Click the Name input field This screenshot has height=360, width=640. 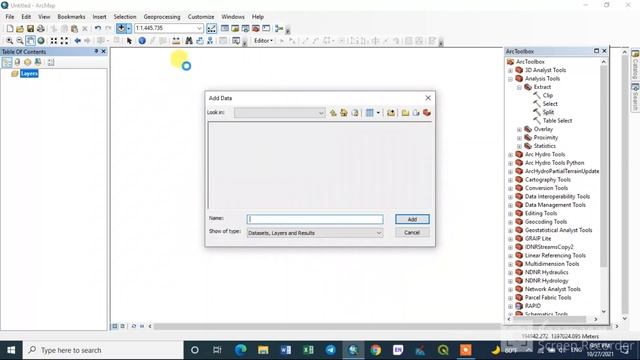click(315, 219)
